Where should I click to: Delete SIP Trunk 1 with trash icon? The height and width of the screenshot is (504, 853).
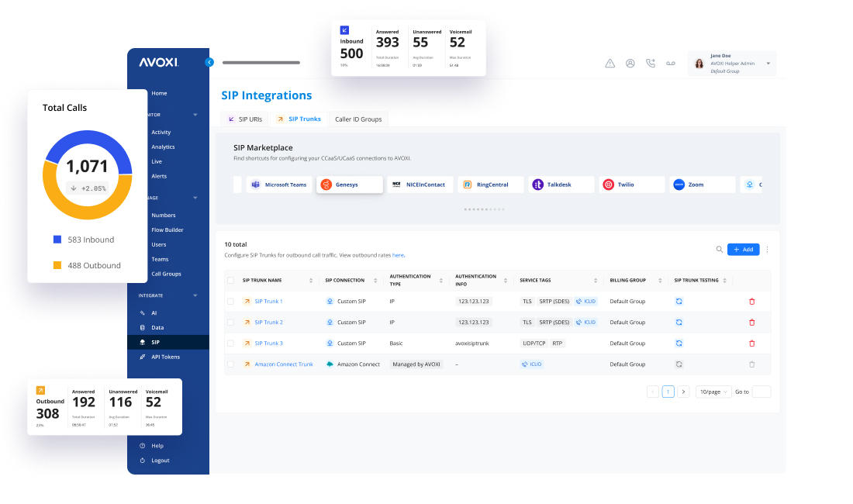click(751, 302)
